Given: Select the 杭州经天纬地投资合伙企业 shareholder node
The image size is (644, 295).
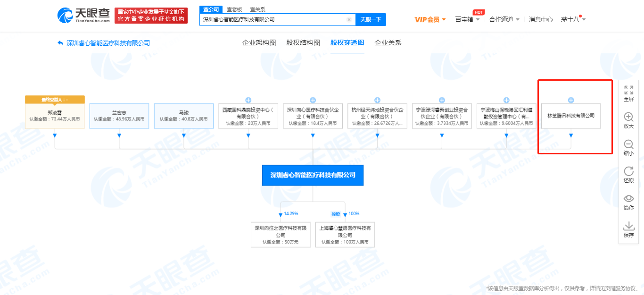Looking at the screenshot, I should coord(377,116).
